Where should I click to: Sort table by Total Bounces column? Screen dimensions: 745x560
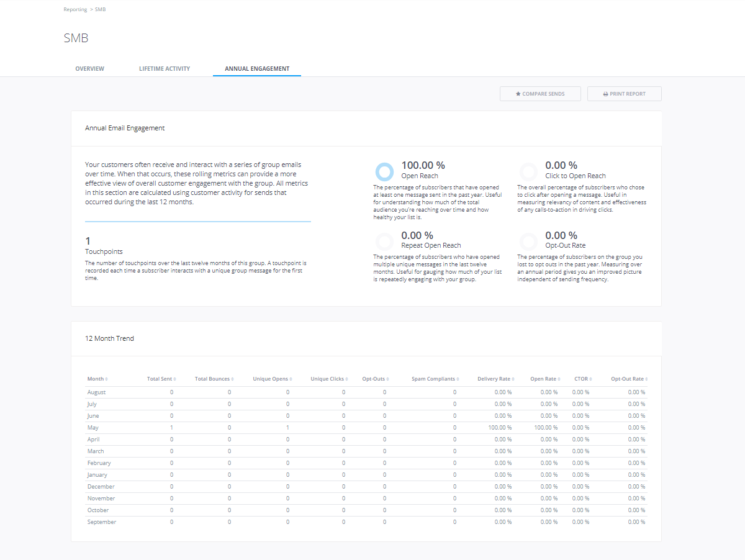[x=214, y=379]
